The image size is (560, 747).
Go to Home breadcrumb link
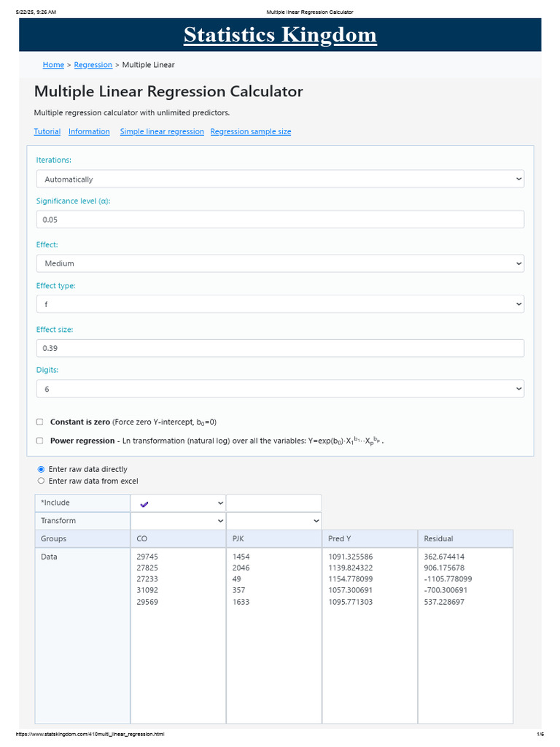point(53,65)
